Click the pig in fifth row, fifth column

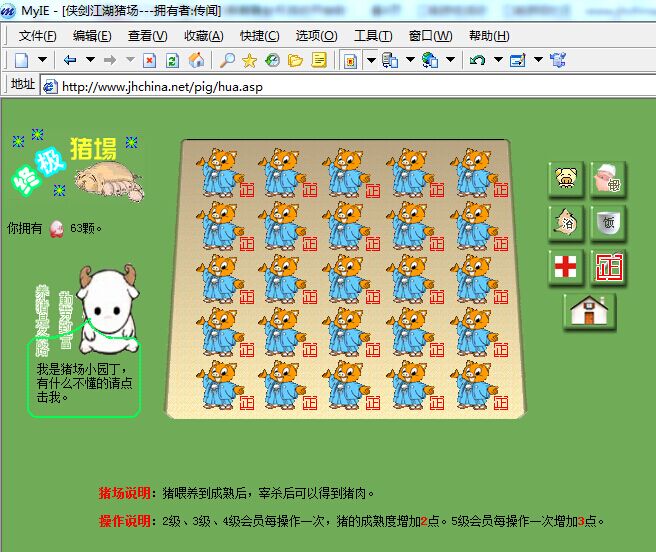click(x=474, y=385)
